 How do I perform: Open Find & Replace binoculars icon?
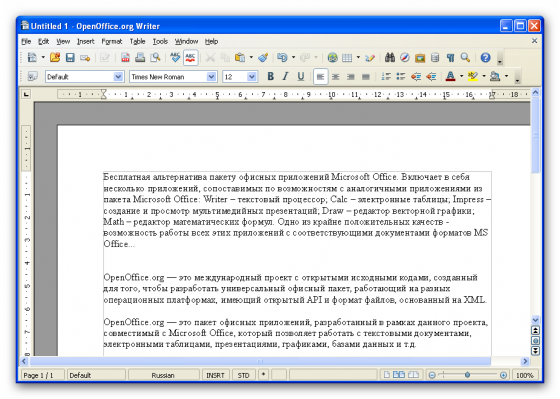pyautogui.click(x=390, y=58)
